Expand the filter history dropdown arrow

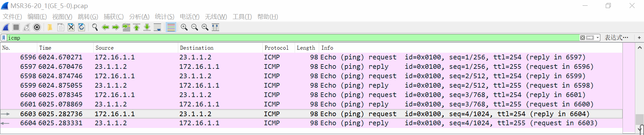[x=598, y=38]
